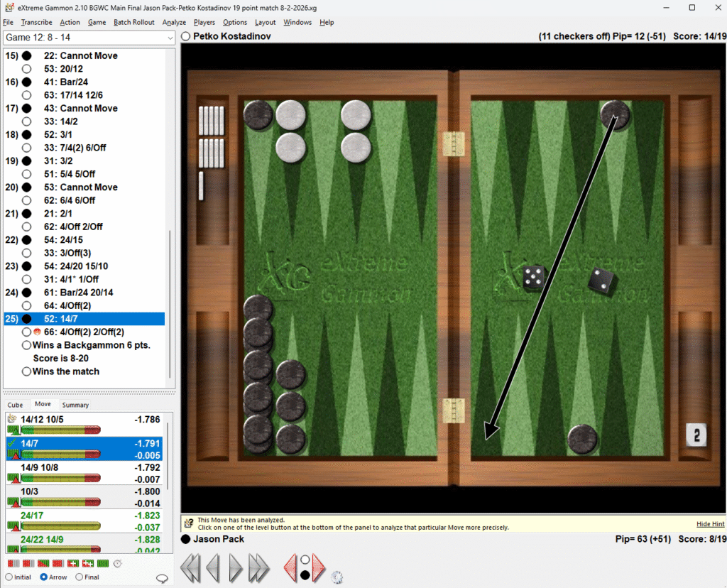Switch to the Move tab
The image size is (727, 588).
43,404
